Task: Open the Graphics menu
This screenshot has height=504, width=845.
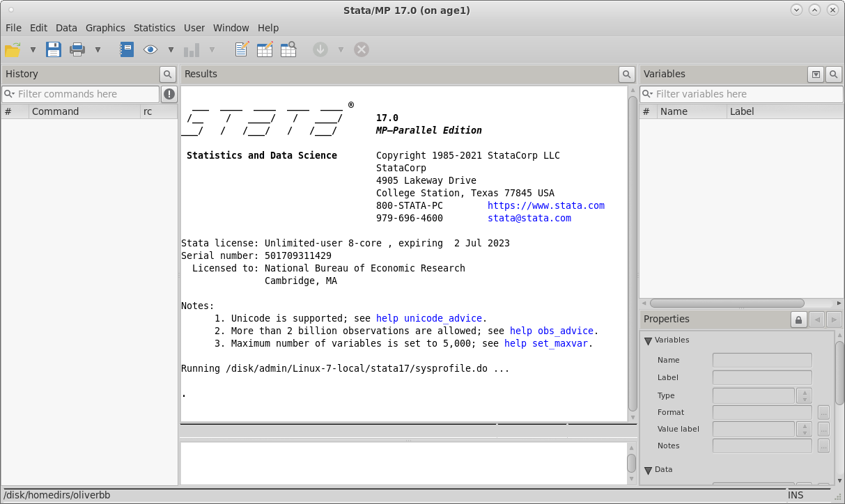Action: pos(105,28)
